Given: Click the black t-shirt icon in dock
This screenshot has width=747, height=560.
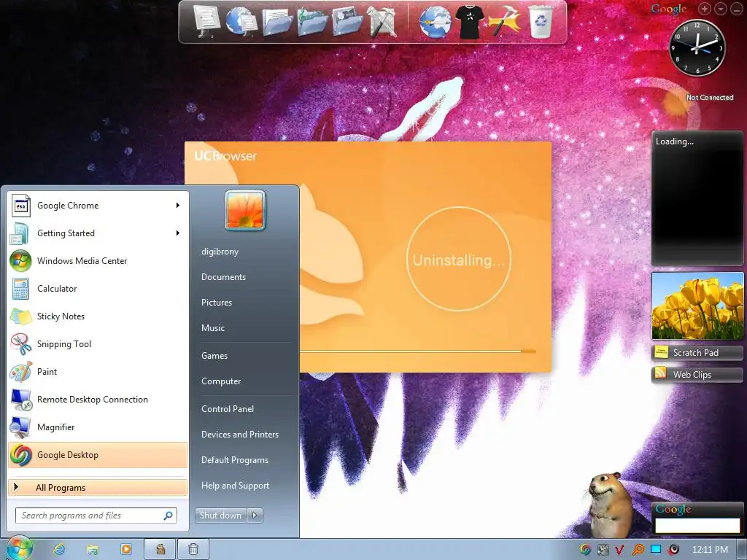Looking at the screenshot, I should point(469,22).
